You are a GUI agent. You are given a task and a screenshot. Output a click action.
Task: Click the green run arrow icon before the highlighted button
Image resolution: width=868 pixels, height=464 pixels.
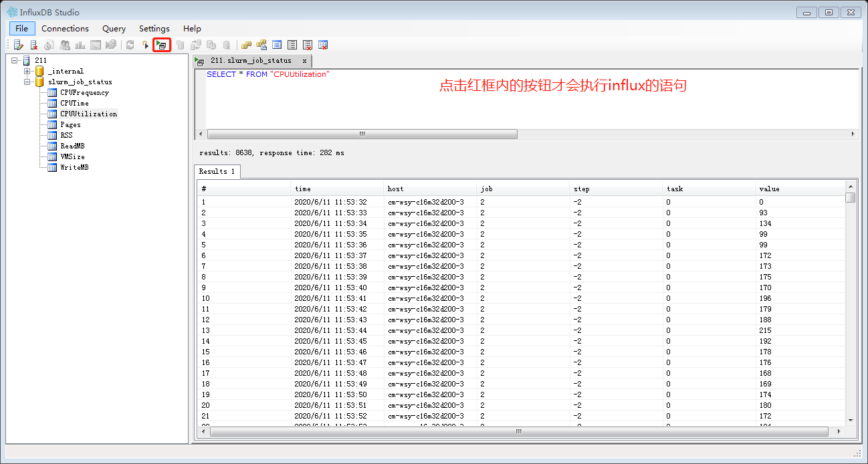tap(146, 45)
